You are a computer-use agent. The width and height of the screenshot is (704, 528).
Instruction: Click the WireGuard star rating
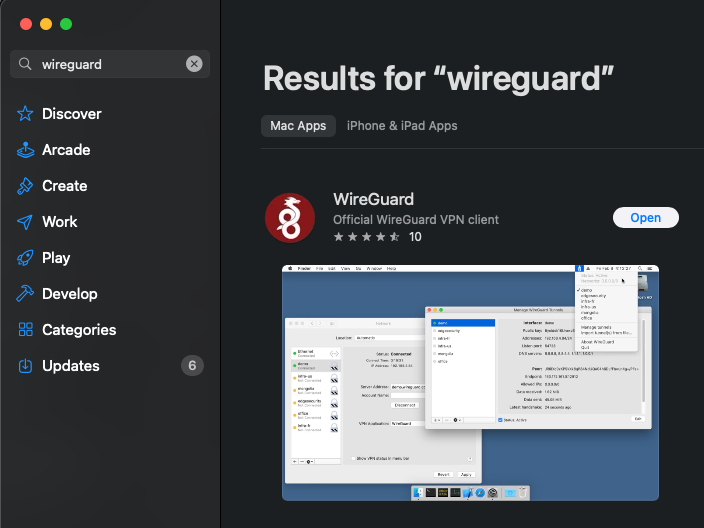(x=367, y=237)
